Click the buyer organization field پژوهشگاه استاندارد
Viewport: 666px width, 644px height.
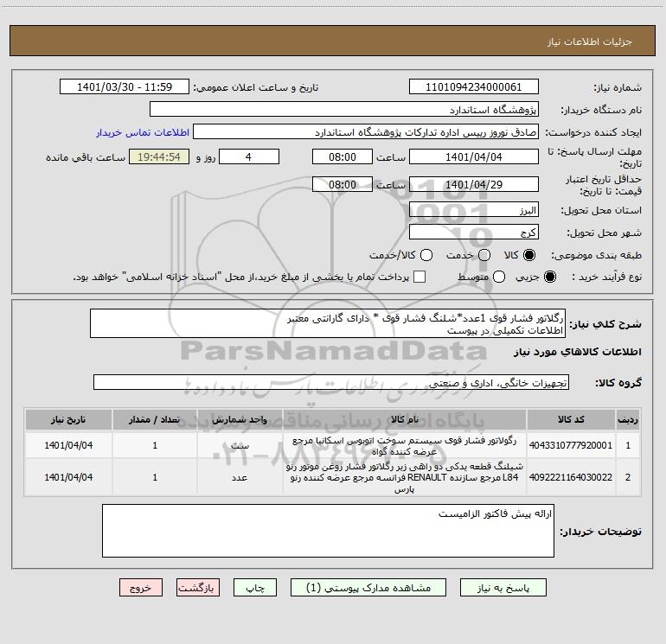tap(344, 109)
